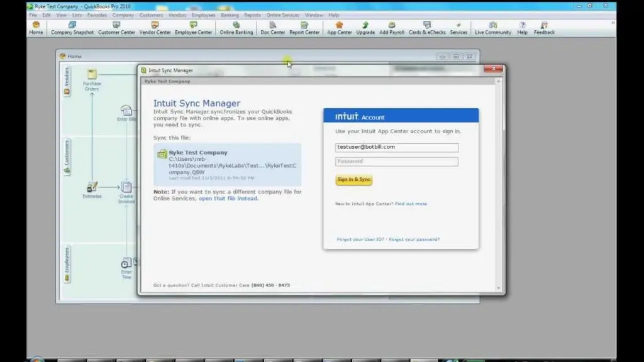Open the Window menu
The image size is (644, 362).
314,15
